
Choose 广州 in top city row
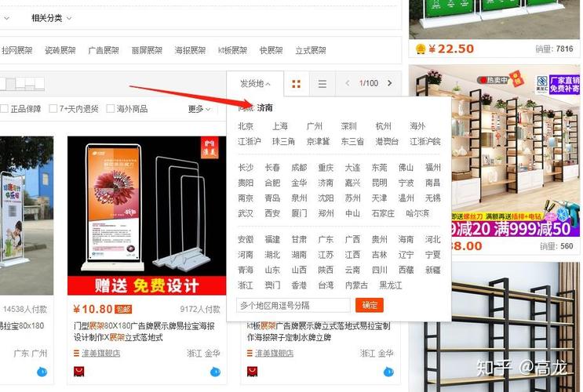[x=315, y=126]
